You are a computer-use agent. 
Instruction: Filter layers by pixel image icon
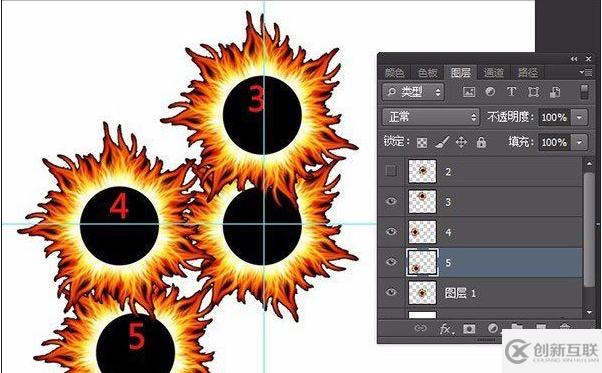(x=469, y=92)
